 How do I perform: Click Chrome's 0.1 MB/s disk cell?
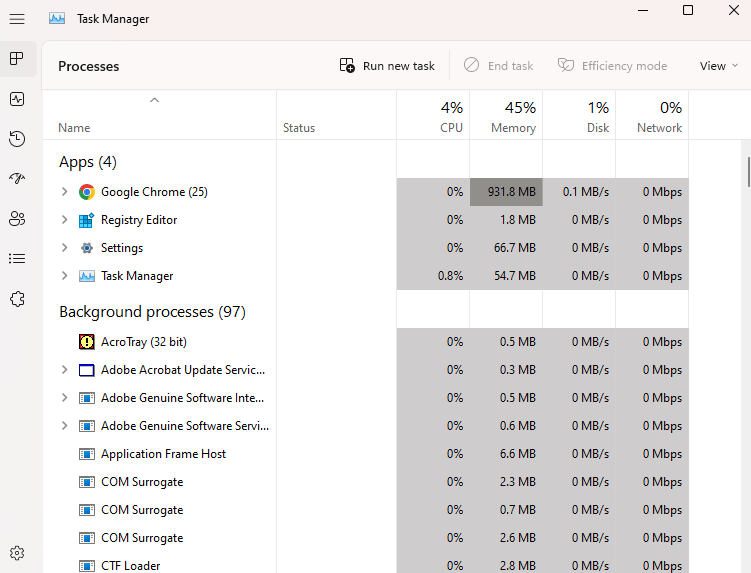coord(579,192)
